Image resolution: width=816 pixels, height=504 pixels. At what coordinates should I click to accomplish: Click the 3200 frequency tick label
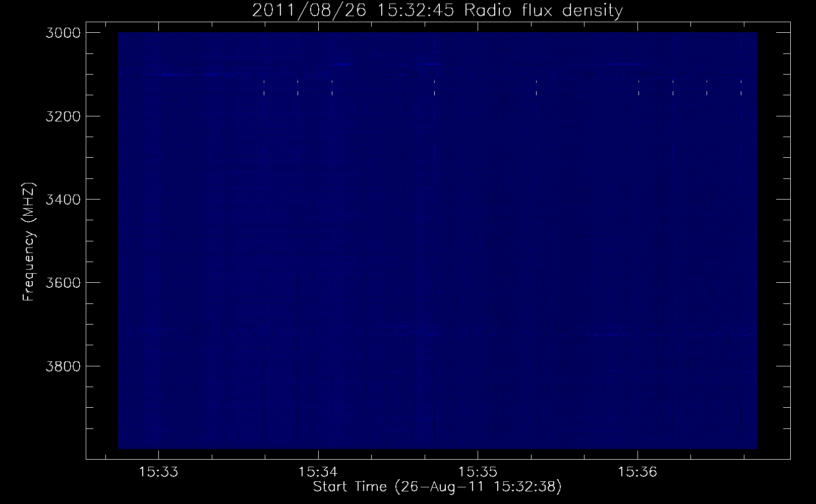63,116
